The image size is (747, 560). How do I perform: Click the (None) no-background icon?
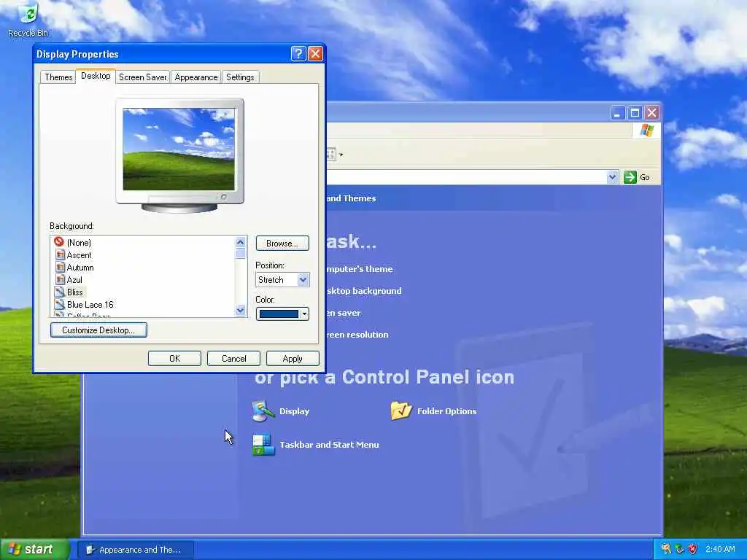[59, 242]
